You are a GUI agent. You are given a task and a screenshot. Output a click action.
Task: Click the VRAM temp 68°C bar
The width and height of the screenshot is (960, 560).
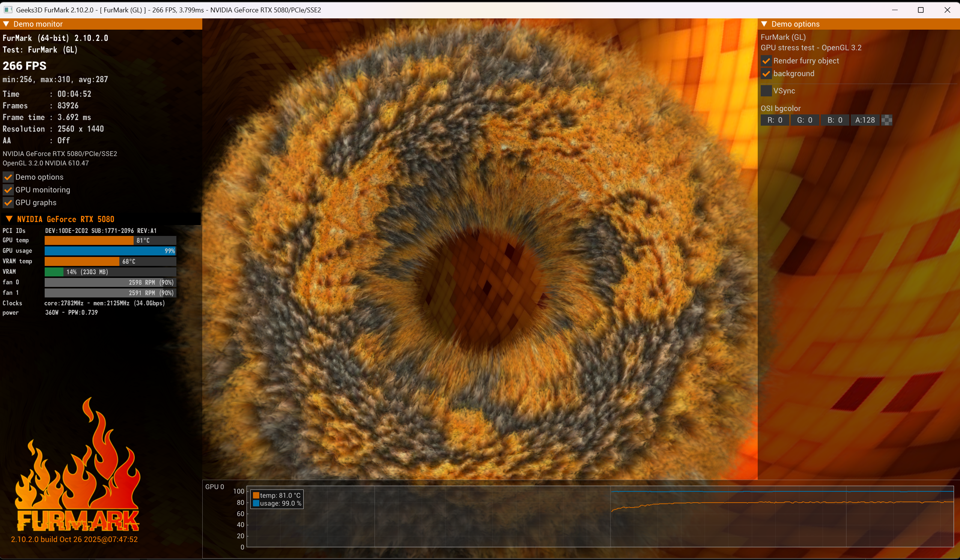[x=110, y=261]
